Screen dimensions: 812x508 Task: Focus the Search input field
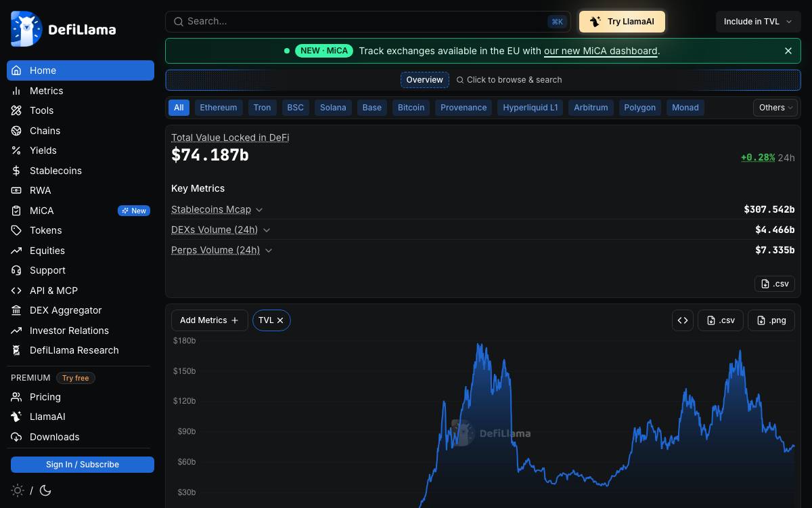pyautogui.click(x=368, y=22)
